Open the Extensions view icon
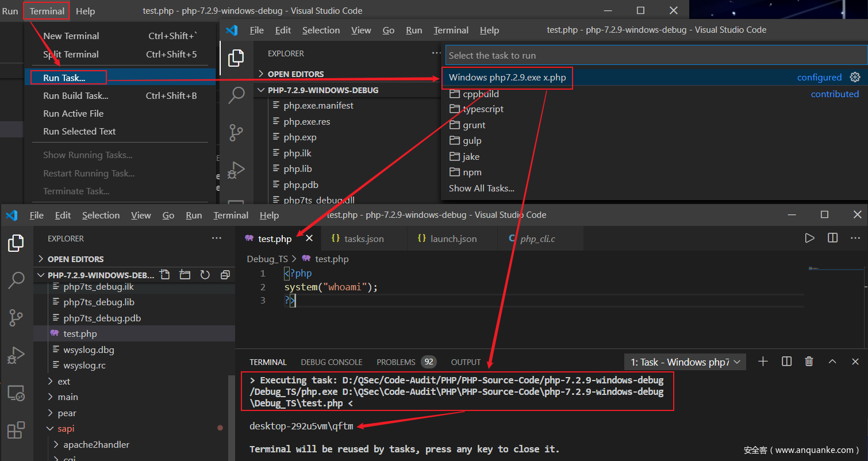Screen dimensions: 868x461 point(16,430)
